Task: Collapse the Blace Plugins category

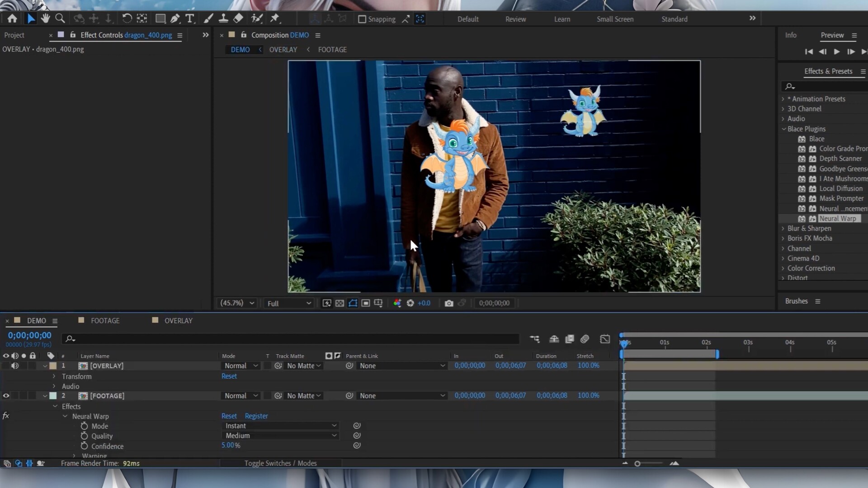Action: point(784,129)
